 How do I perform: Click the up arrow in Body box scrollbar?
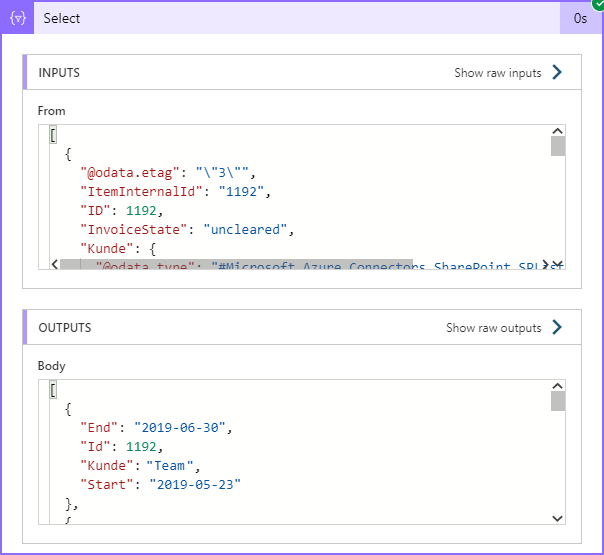click(x=558, y=386)
